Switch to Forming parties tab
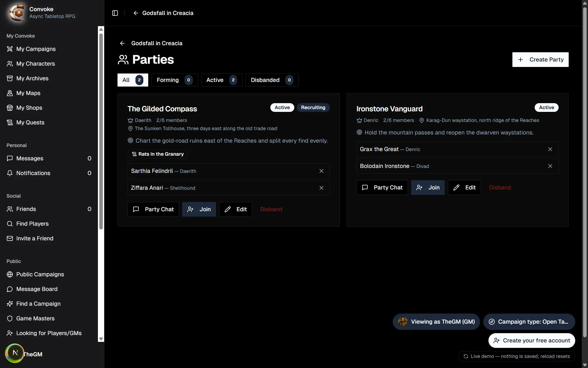This screenshot has height=368, width=588. pyautogui.click(x=175, y=80)
